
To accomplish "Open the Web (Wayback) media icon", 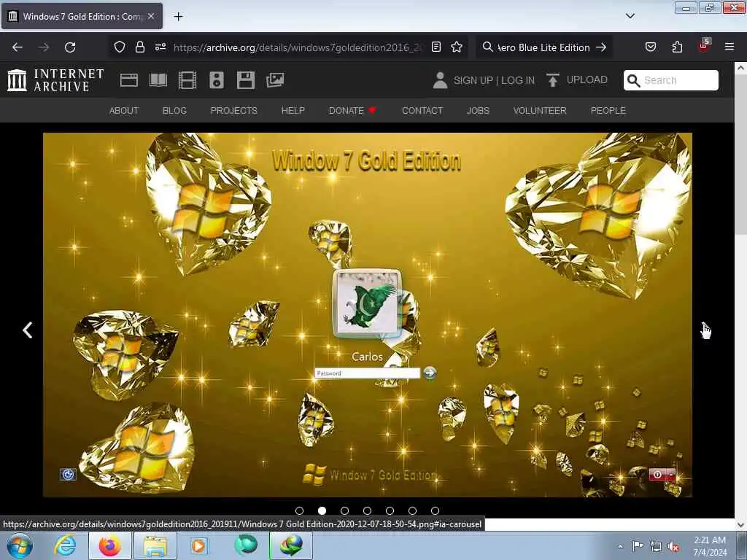I will (128, 80).
